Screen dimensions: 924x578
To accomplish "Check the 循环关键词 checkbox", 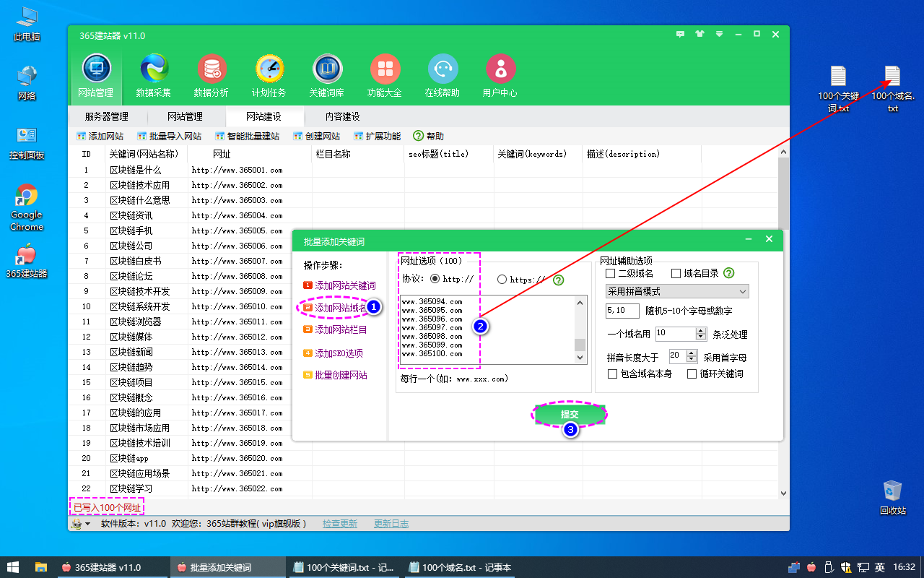I will pyautogui.click(x=692, y=374).
